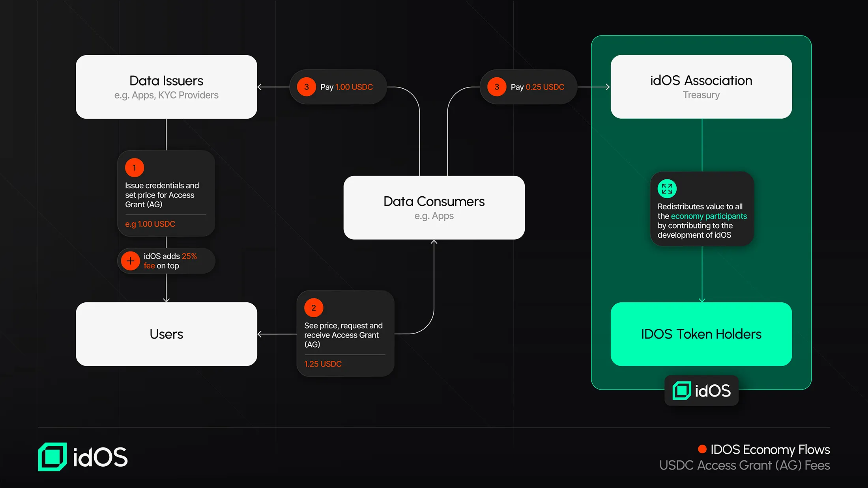Click the idOS Association Treasury box
The width and height of the screenshot is (868, 488).
click(701, 87)
